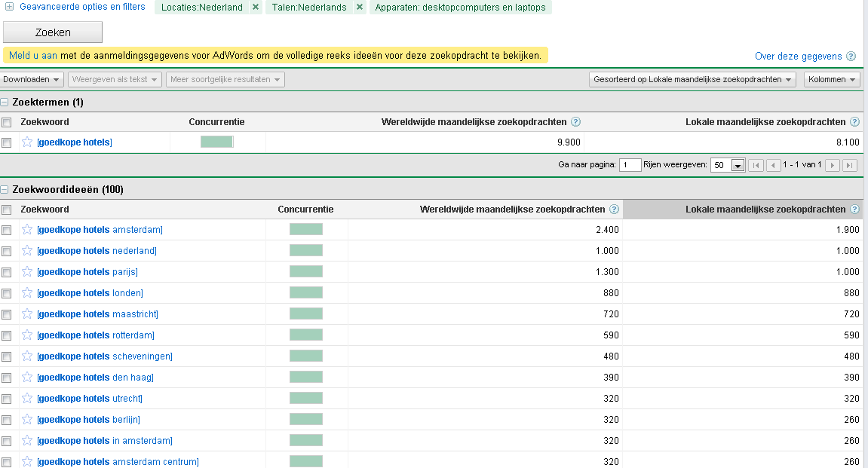
Task: Tick checkbox for goedkope hotels parijs row
Action: (7, 272)
